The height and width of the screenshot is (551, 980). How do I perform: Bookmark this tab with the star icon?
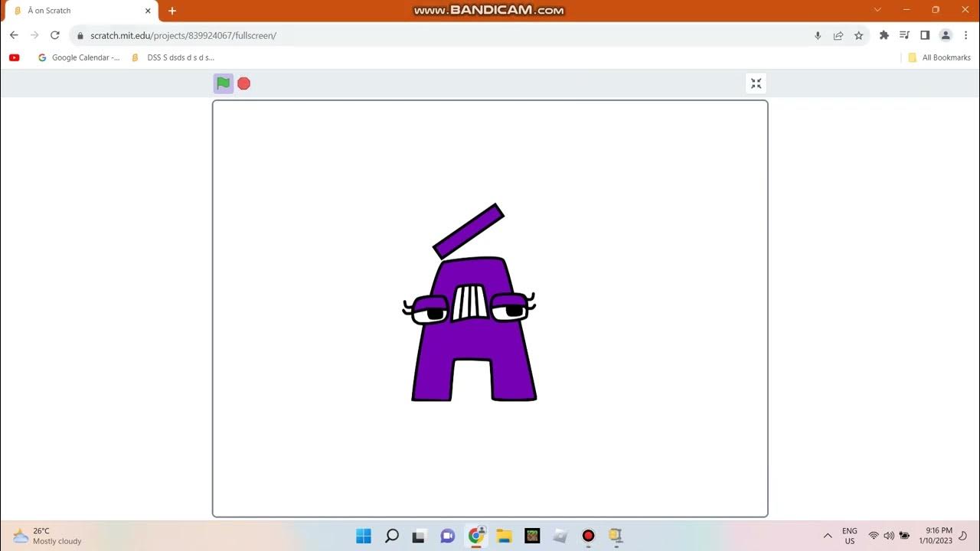pyautogui.click(x=858, y=35)
